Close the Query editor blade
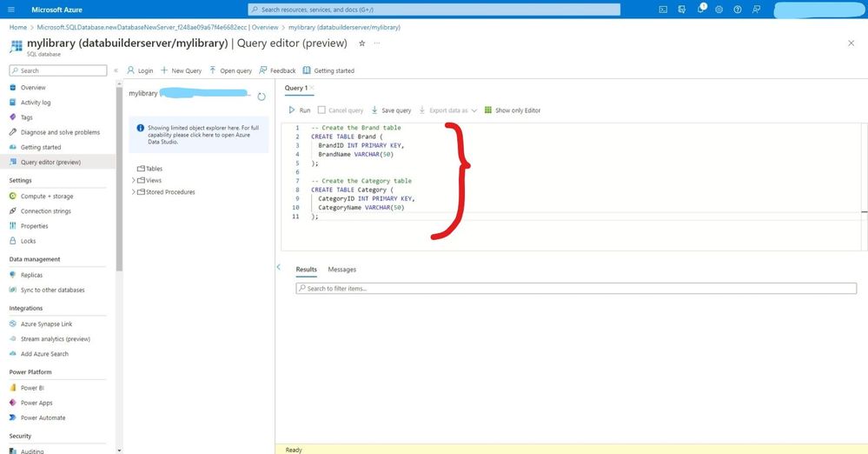868x454 pixels. [x=851, y=43]
